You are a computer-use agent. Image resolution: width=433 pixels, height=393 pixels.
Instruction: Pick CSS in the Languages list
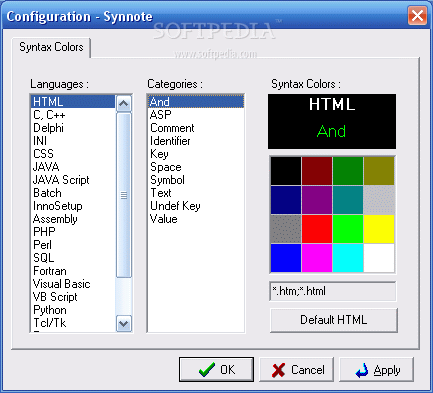(x=73, y=154)
